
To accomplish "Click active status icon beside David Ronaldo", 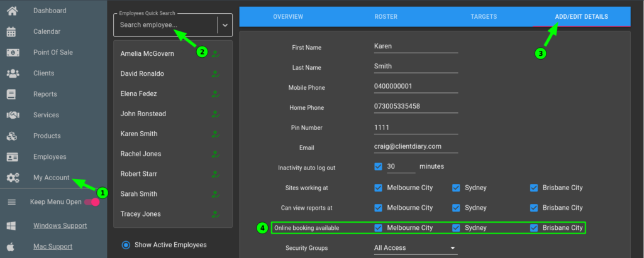I will (x=215, y=74).
